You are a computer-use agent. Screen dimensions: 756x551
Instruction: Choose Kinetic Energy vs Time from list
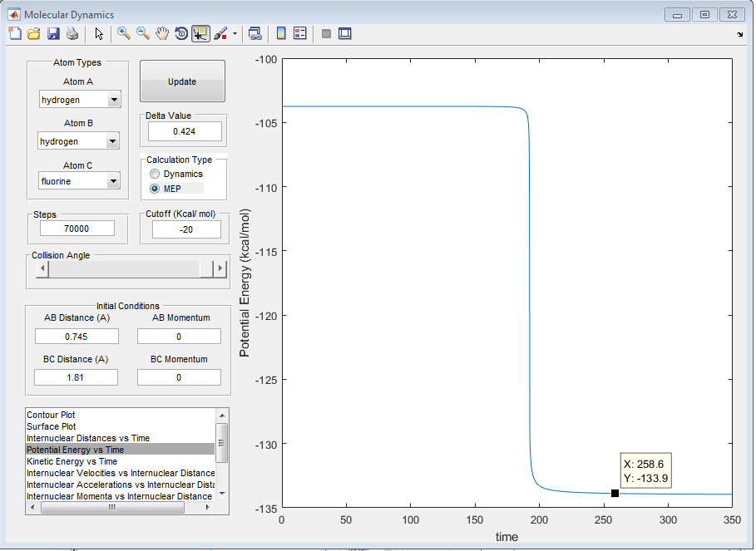[x=72, y=461]
